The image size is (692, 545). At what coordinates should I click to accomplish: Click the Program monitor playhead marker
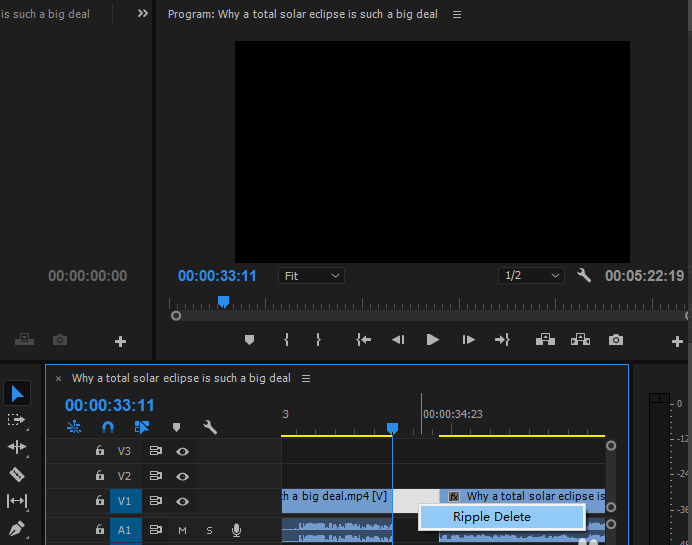point(223,301)
